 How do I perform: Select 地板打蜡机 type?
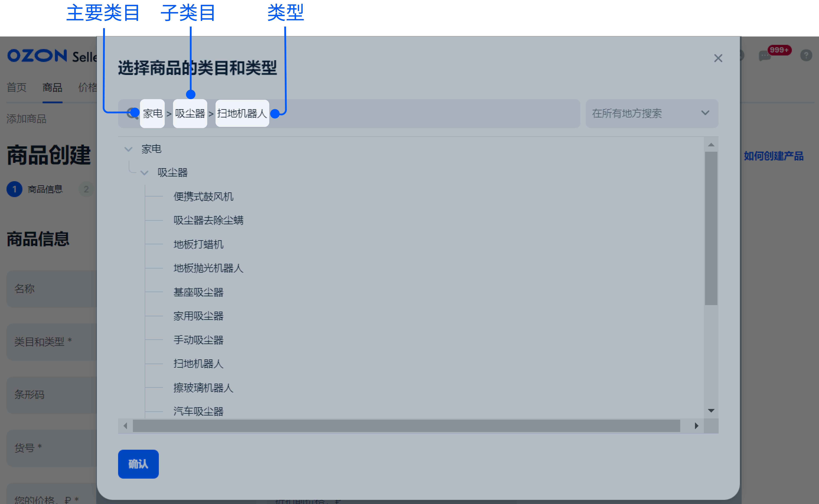click(198, 244)
